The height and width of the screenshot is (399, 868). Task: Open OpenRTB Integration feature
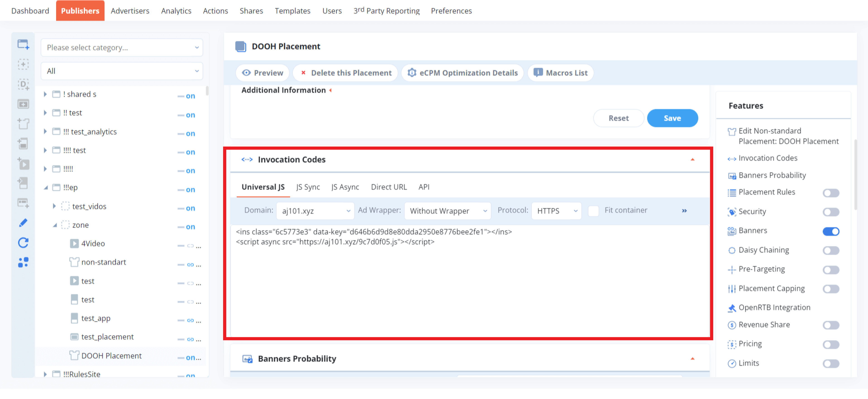pos(774,307)
